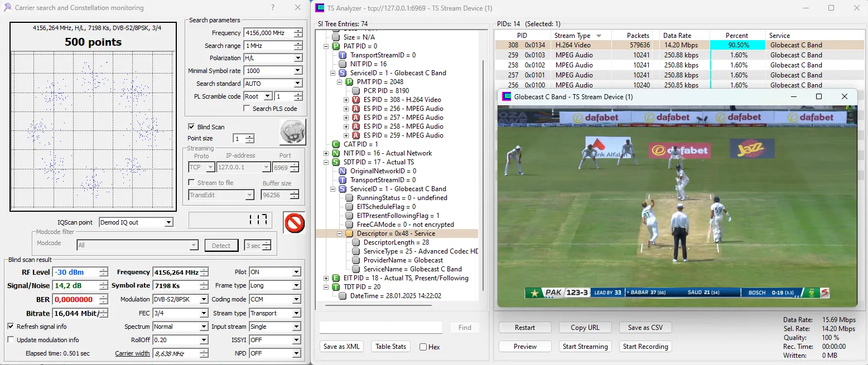The width and height of the screenshot is (868, 365).
Task: Click the green T icon beside TDT PID 20
Action: [335, 287]
